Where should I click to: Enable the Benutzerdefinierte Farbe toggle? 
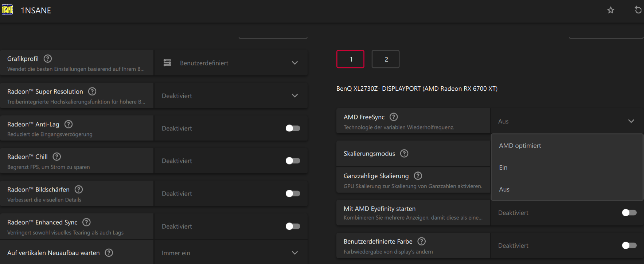point(629,245)
